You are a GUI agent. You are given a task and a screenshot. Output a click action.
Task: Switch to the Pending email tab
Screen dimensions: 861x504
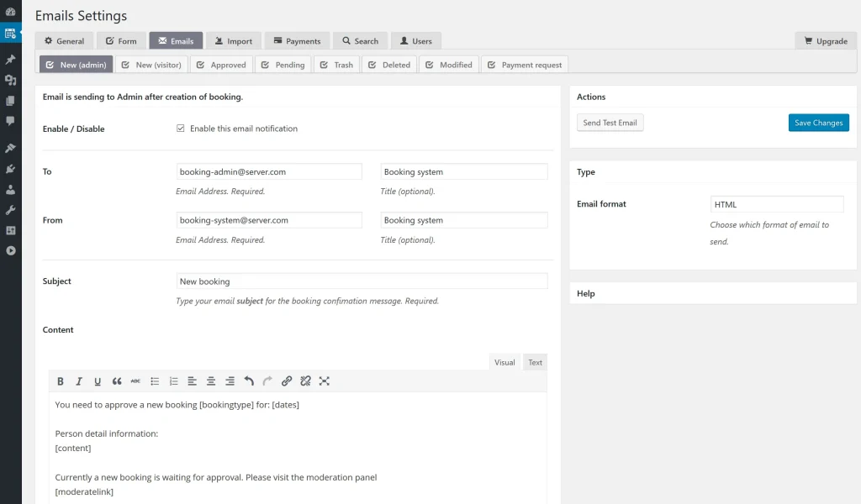[x=283, y=63]
